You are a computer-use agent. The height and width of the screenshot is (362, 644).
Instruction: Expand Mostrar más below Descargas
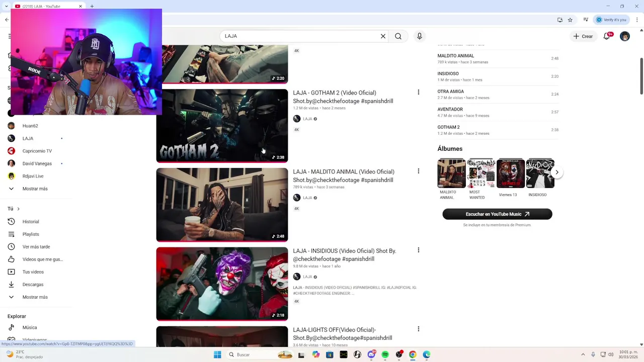35,297
